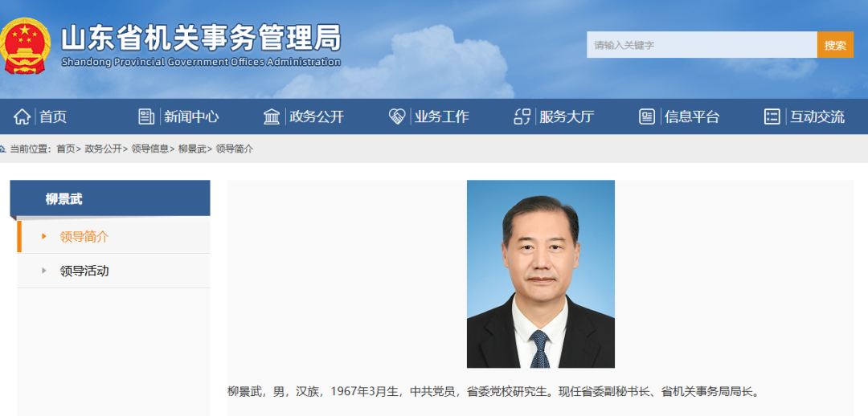Click the leader portrait photo
Screen dimensions: 868x416
[x=541, y=274]
